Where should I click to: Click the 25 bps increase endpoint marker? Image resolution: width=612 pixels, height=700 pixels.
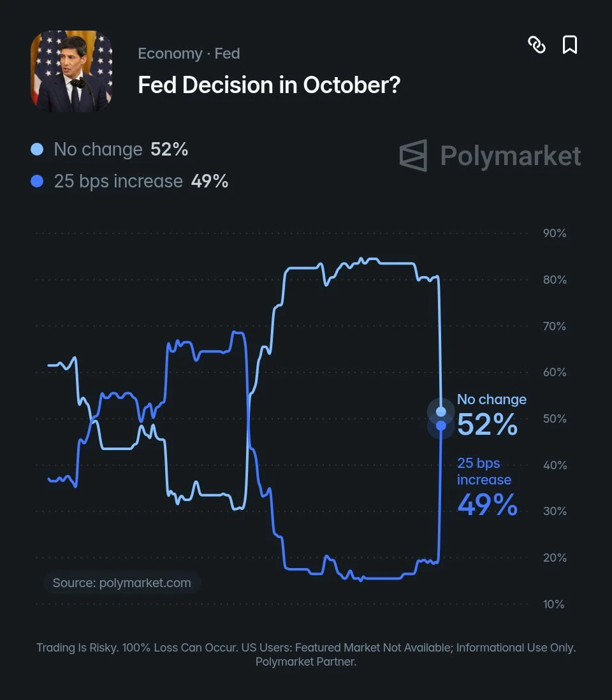[x=441, y=426]
